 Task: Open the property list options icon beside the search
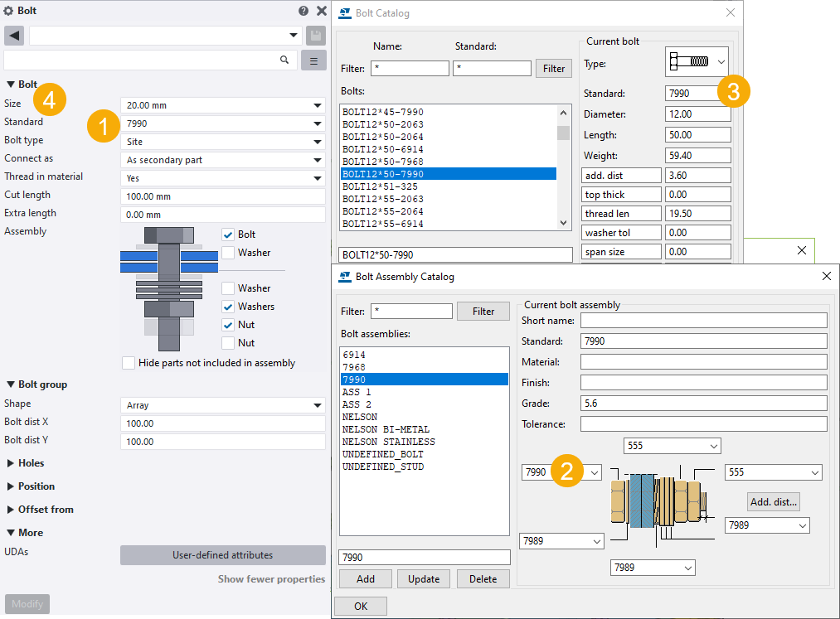[x=313, y=60]
